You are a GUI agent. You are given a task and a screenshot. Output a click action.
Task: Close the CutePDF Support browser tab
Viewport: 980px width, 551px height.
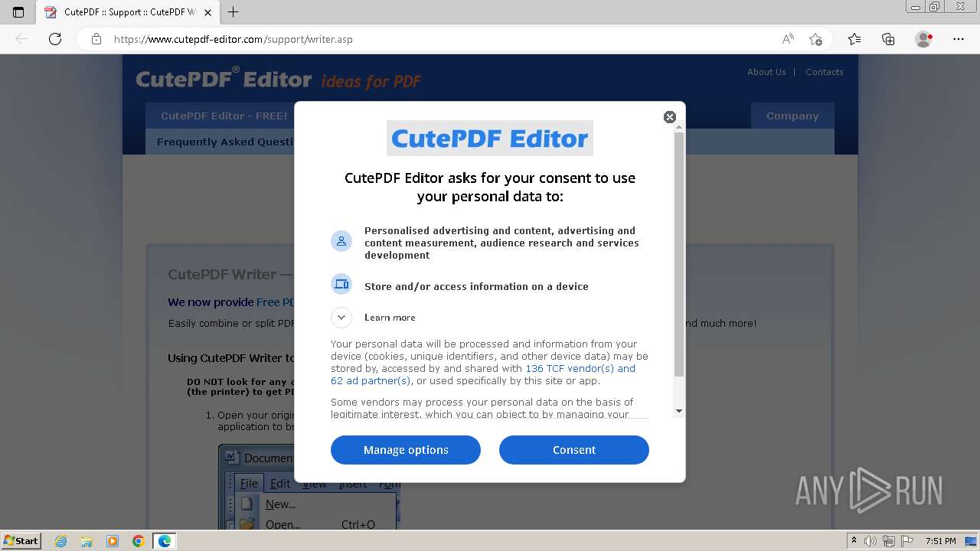[207, 12]
